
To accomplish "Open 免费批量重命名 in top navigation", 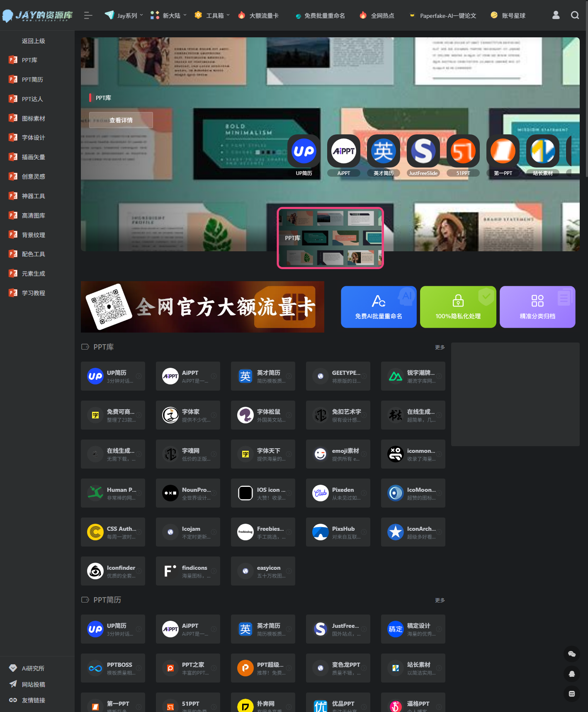I will [x=320, y=15].
